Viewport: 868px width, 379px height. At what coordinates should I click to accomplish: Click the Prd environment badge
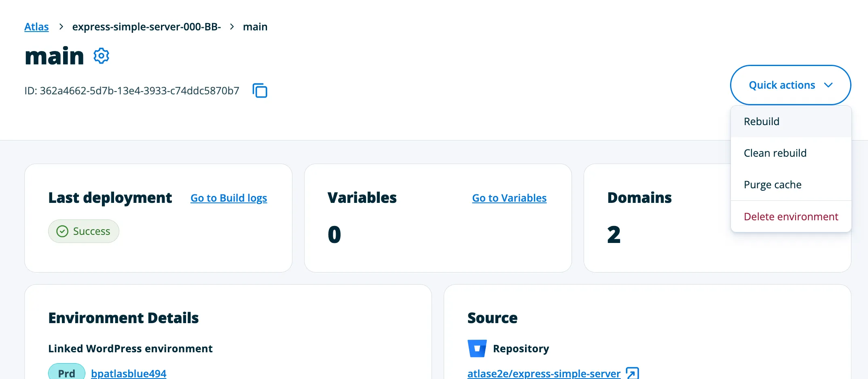(x=67, y=373)
